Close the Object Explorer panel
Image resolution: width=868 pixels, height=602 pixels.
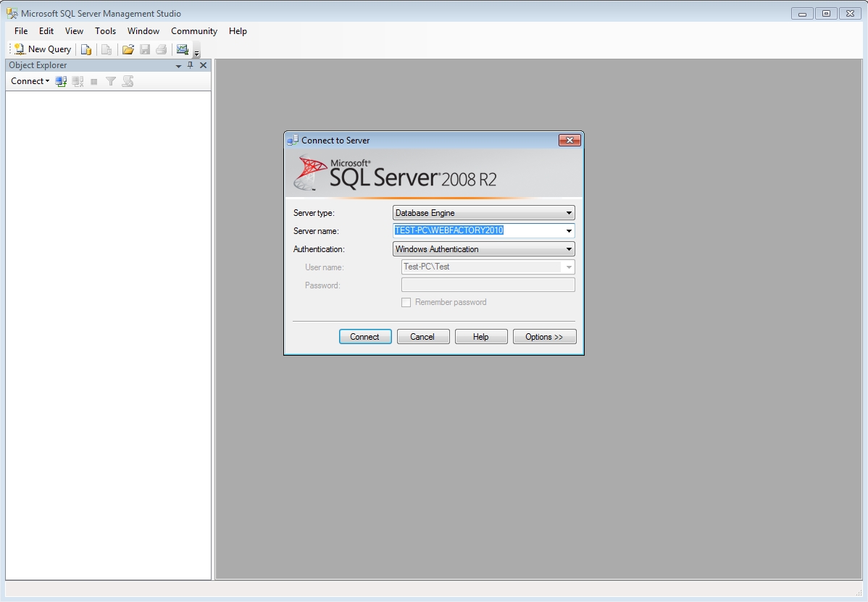[x=203, y=65]
